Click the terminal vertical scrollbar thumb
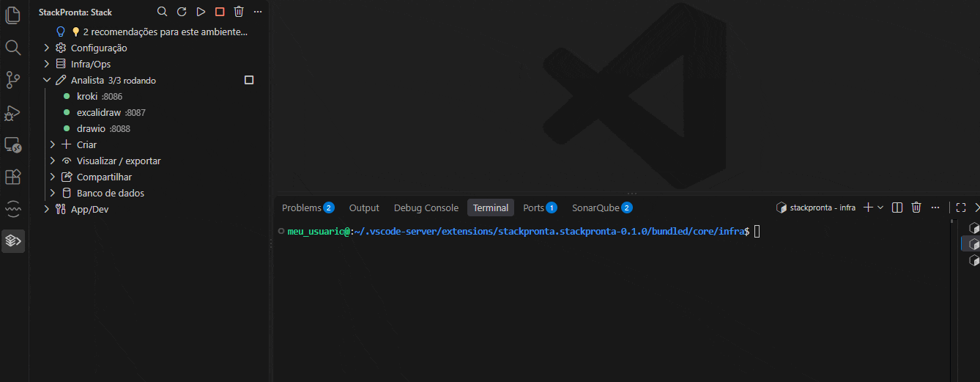 [x=952, y=221]
